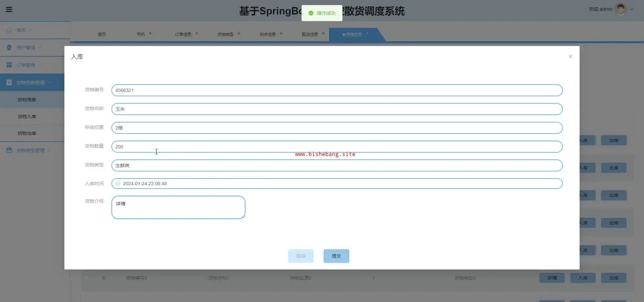Click the 货物名称2 cell in row 6

coord(219,278)
